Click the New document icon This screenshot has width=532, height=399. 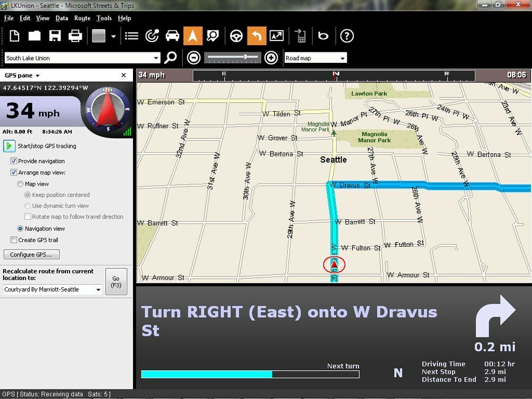14,36
